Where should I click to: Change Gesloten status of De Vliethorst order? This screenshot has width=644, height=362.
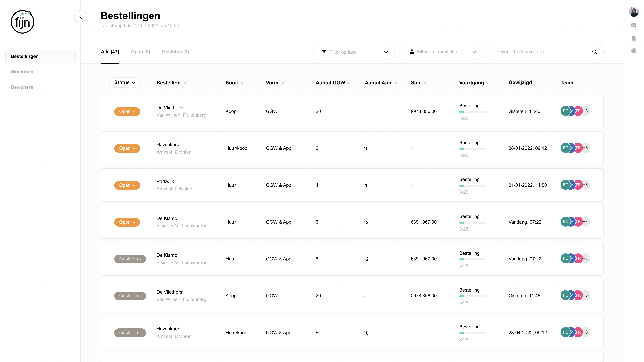130,296
